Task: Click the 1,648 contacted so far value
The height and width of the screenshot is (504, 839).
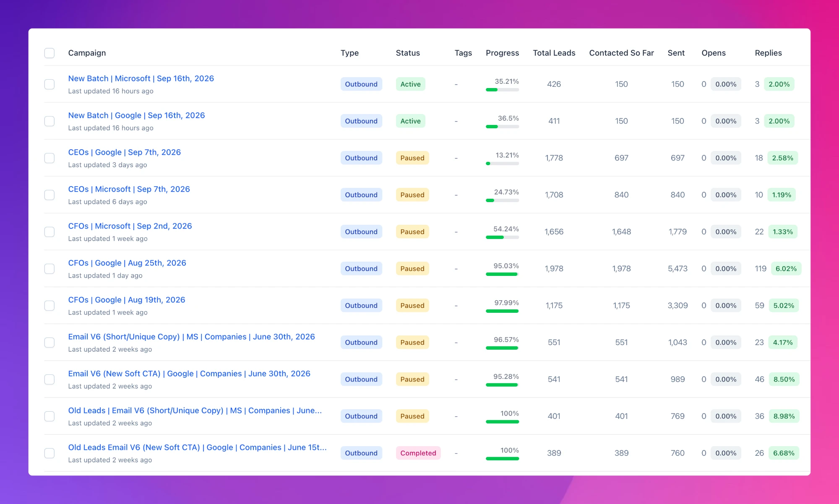Action: click(621, 232)
